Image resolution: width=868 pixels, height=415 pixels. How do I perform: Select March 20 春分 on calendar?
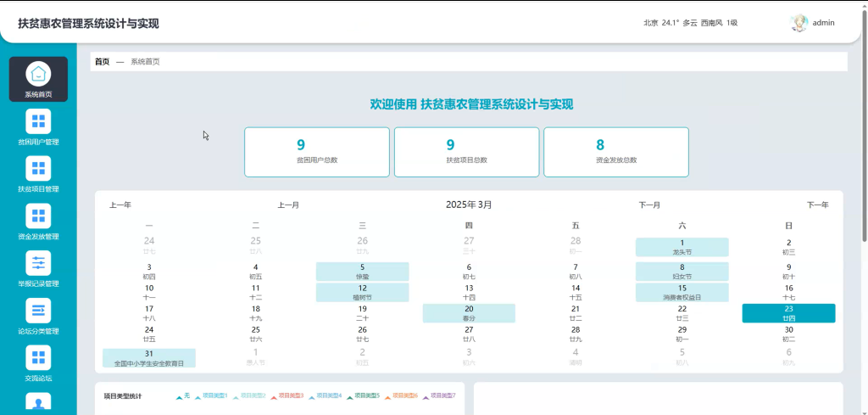469,313
